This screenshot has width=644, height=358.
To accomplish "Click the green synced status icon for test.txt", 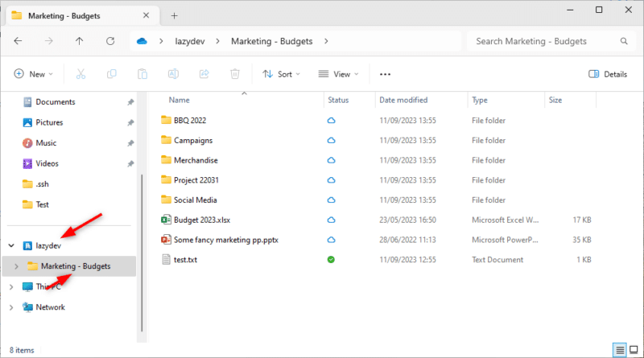I will 331,260.
